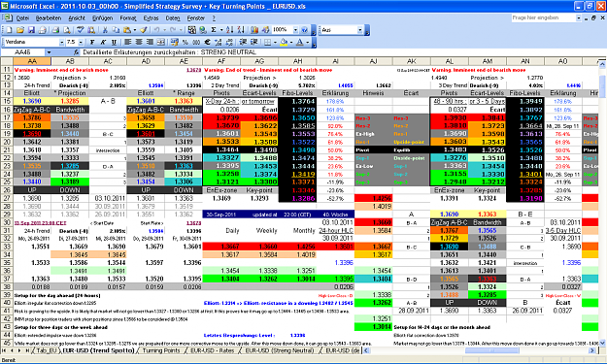Viewport: 607px width, 364px height.
Task: Click the Open file folder icon
Action: tap(20, 30)
